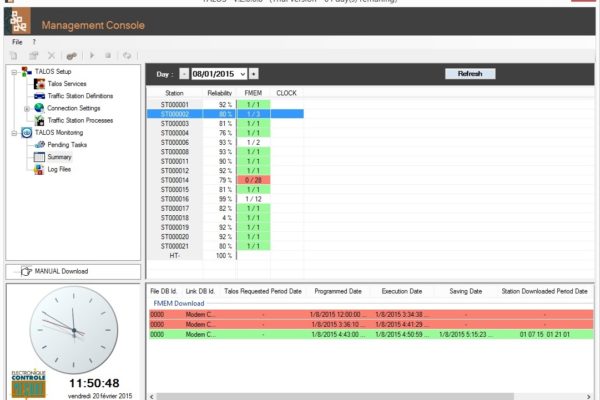This screenshot has width=600, height=400.
Task: Click horizontal scrollbar left arrow
Action: pyautogui.click(x=152, y=397)
